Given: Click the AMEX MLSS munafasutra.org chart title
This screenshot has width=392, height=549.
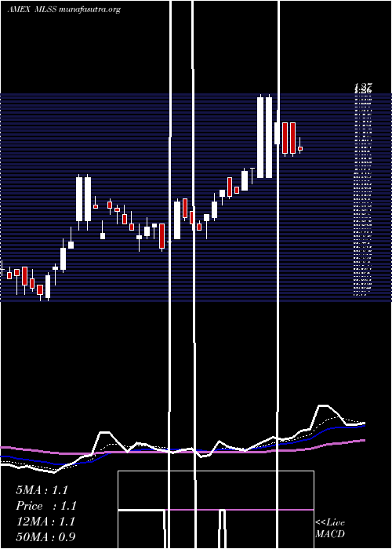Looking at the screenshot, I should 64,9.
